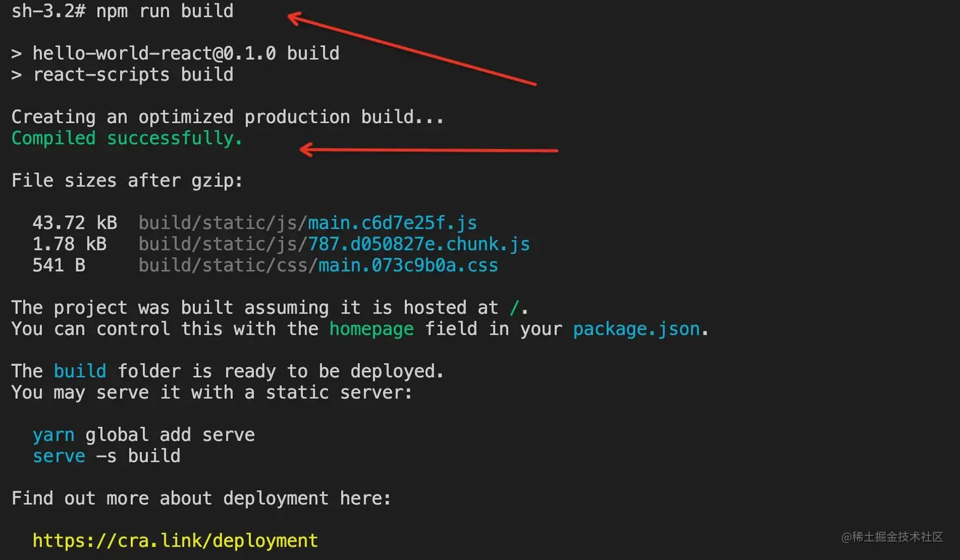960x560 pixels.
Task: Click the blue 'build' word in folder sentence
Action: (x=80, y=371)
